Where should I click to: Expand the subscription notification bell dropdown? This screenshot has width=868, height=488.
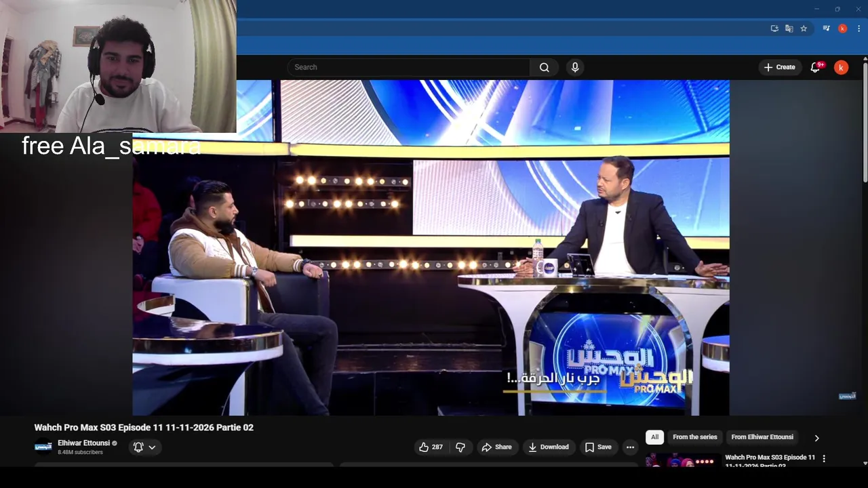coord(145,447)
